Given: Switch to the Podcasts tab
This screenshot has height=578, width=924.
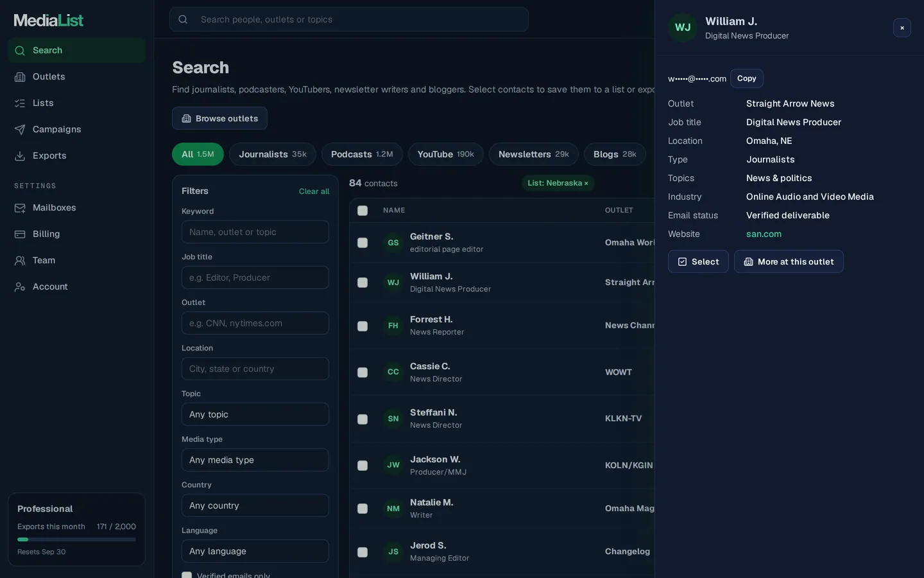Looking at the screenshot, I should click(x=362, y=154).
